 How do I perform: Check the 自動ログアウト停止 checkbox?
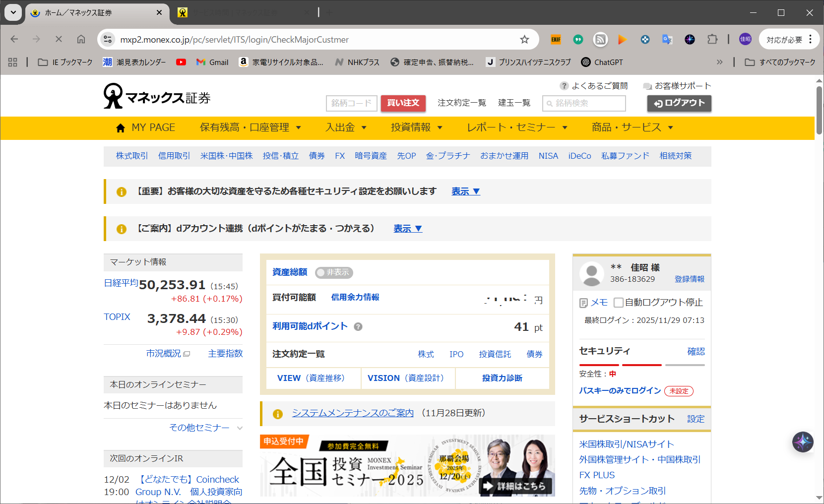pyautogui.click(x=618, y=303)
